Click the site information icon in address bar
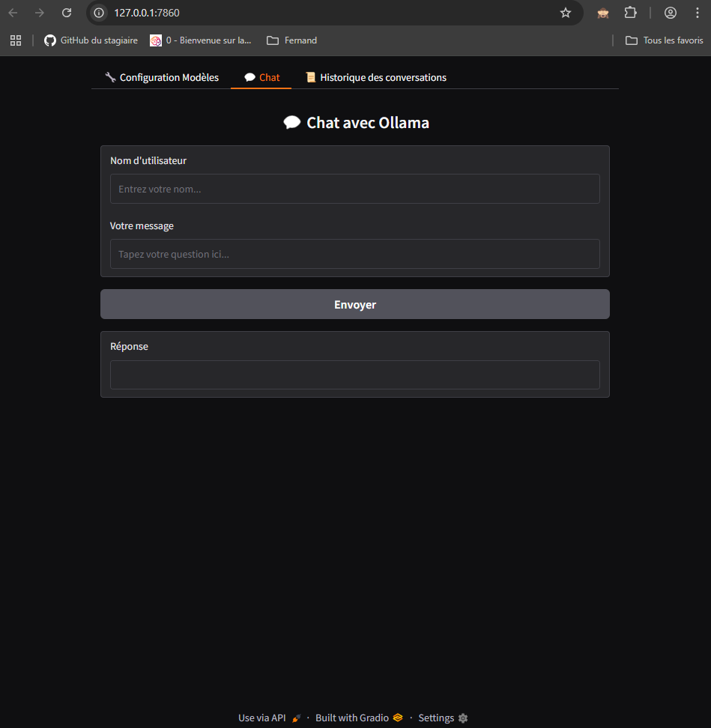This screenshot has height=728, width=711. tap(99, 13)
